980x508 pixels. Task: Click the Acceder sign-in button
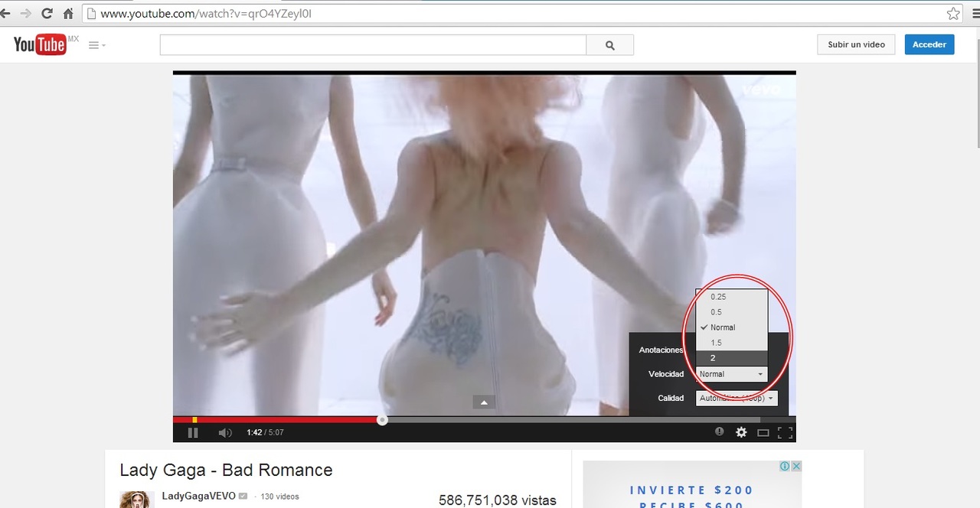(929, 44)
